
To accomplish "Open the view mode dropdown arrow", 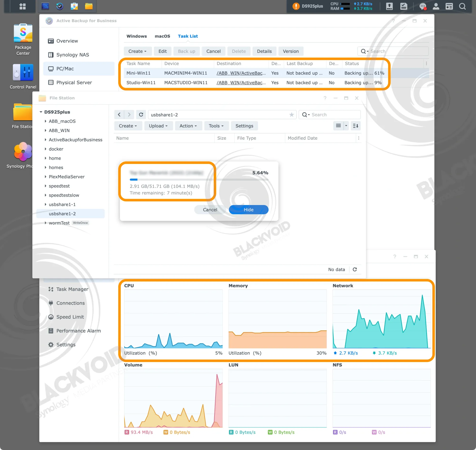I will 346,126.
